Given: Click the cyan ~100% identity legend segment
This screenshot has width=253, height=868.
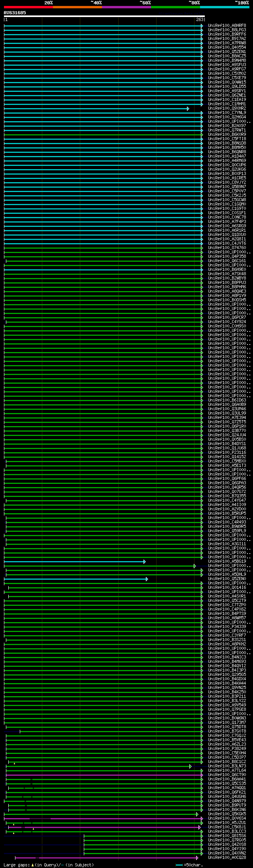Looking at the screenshot, I should [x=225, y=7].
